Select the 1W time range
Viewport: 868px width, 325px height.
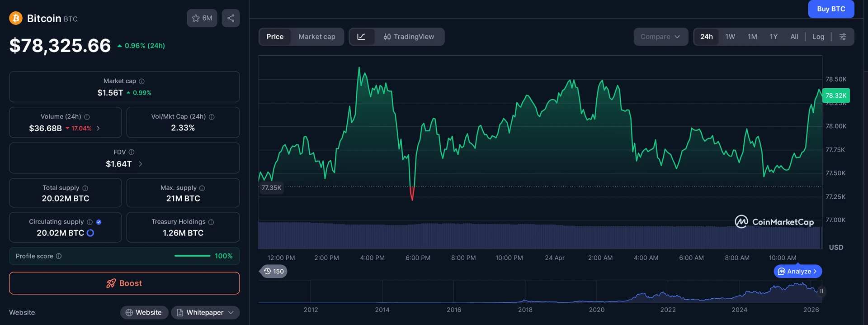[730, 37]
